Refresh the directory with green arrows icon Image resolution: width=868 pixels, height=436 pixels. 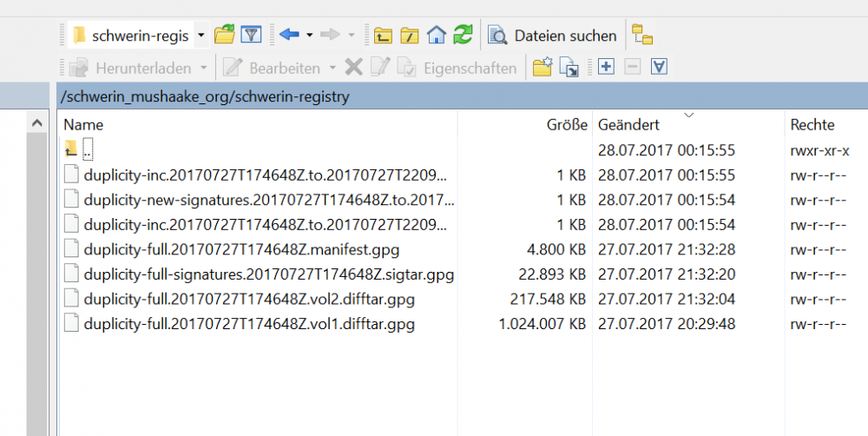point(463,35)
